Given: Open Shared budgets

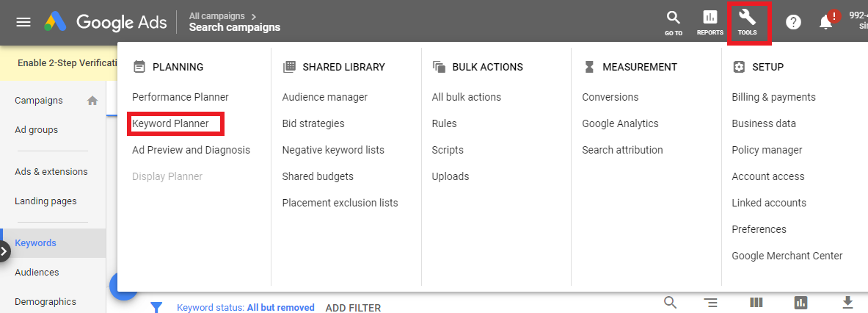Looking at the screenshot, I should [318, 177].
